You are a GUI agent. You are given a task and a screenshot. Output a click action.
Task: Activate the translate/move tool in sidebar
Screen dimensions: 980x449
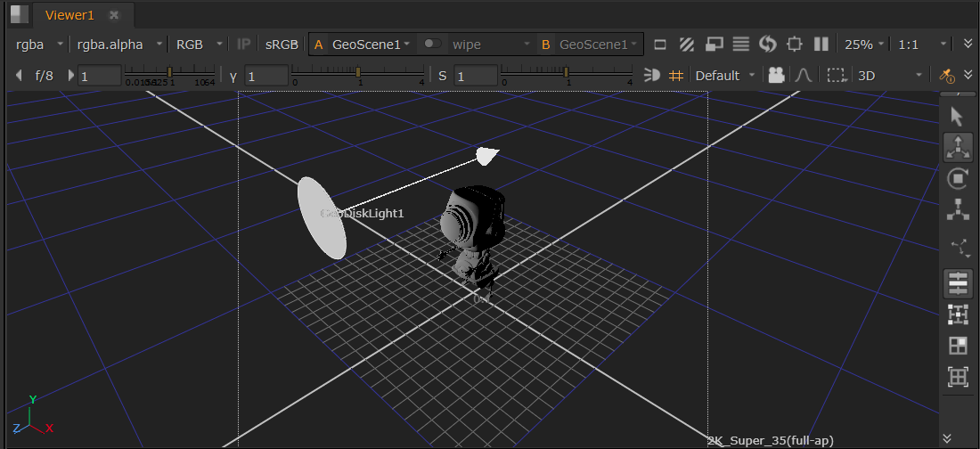click(958, 147)
